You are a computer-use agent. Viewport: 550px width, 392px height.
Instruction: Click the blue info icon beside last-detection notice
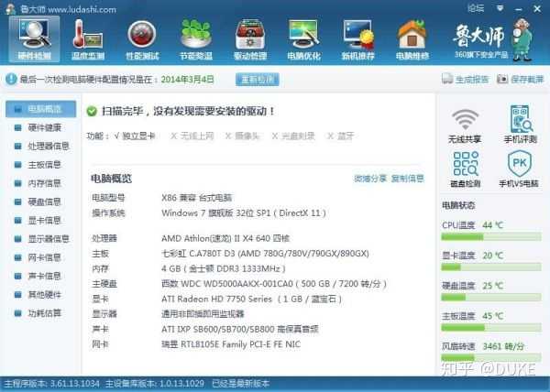(11, 79)
